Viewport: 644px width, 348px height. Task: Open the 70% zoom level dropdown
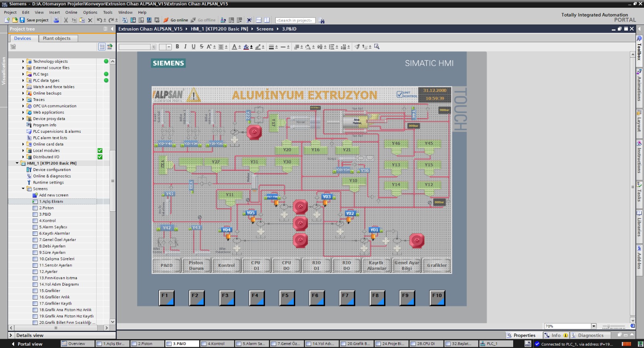click(x=594, y=326)
